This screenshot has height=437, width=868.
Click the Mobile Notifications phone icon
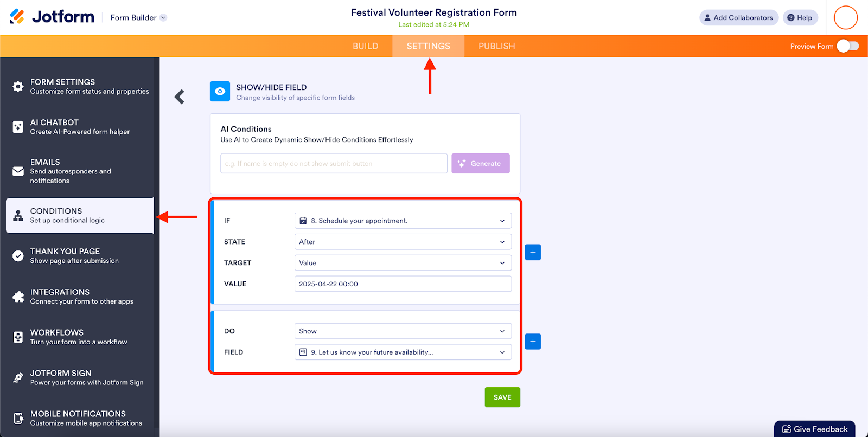18,418
